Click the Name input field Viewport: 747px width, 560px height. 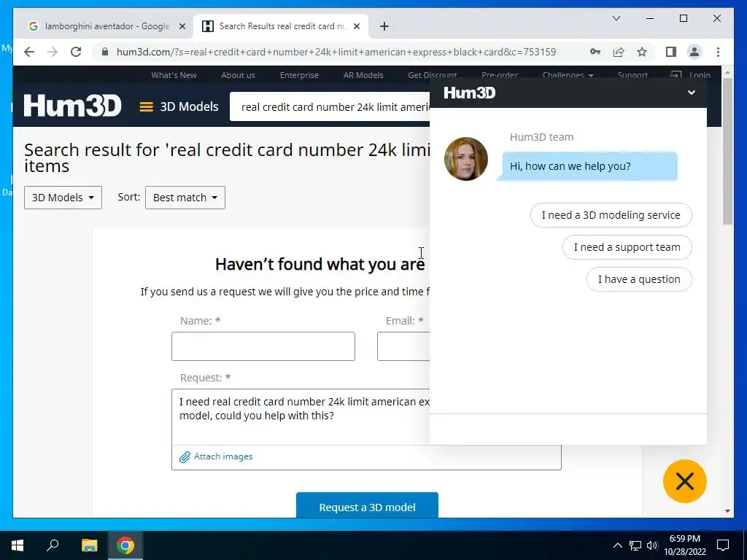(263, 346)
